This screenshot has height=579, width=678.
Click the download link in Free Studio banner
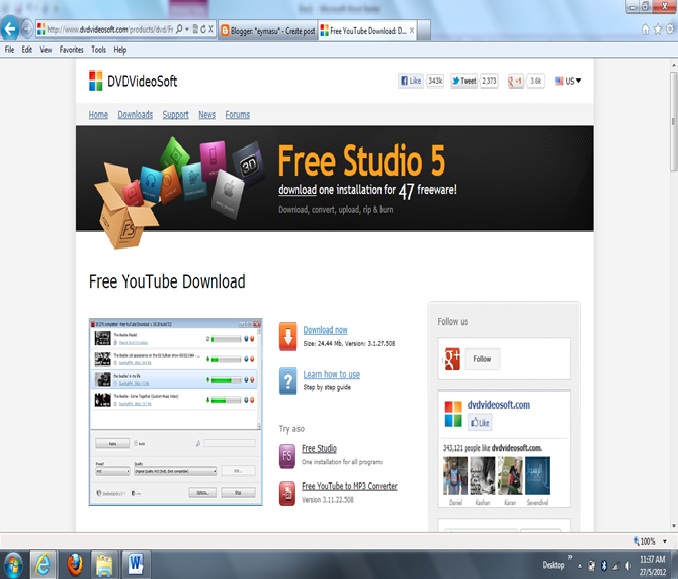pyautogui.click(x=297, y=190)
